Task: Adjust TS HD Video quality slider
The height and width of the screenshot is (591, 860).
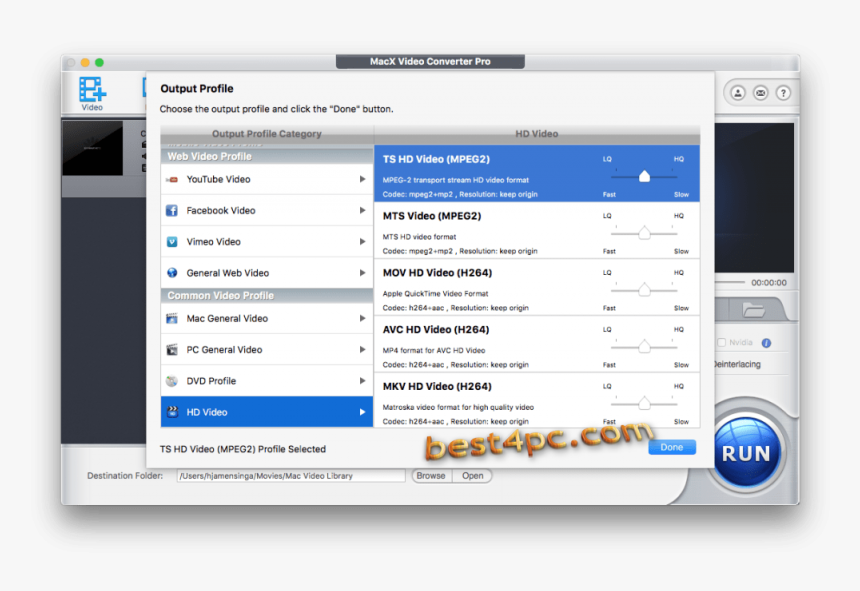Action: point(644,177)
